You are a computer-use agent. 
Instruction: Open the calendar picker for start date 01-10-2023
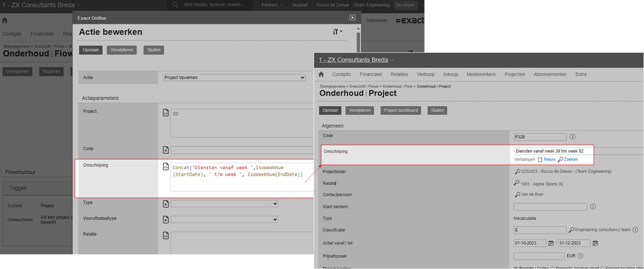(x=551, y=243)
